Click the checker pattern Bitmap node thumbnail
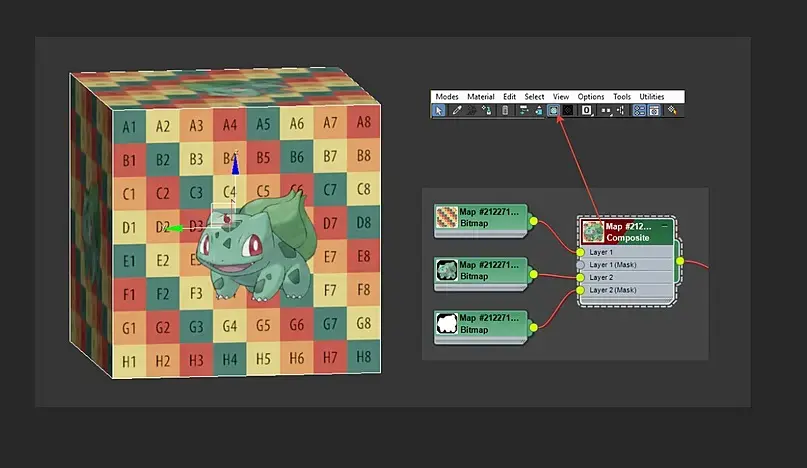 click(x=446, y=217)
